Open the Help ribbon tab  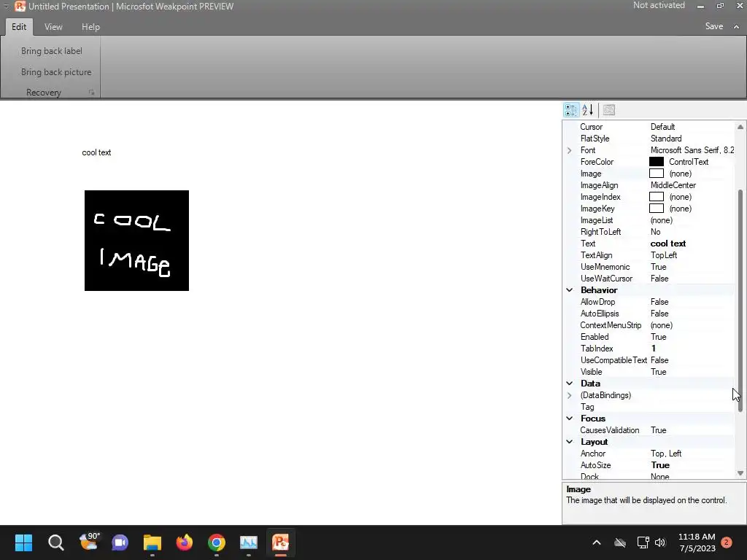point(90,27)
